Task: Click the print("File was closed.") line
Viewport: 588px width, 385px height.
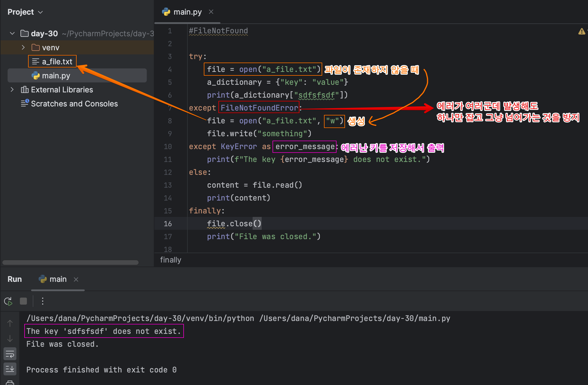Action: tap(264, 236)
